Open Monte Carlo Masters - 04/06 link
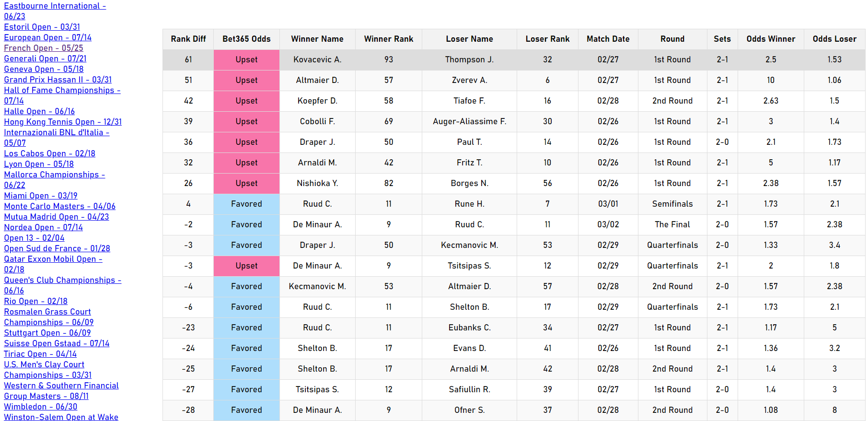This screenshot has width=868, height=421. pyautogui.click(x=60, y=206)
